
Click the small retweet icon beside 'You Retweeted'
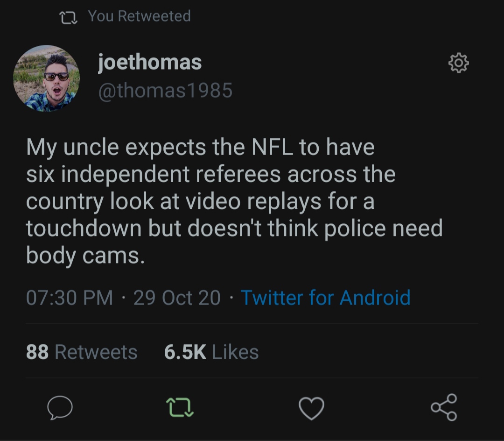[69, 18]
